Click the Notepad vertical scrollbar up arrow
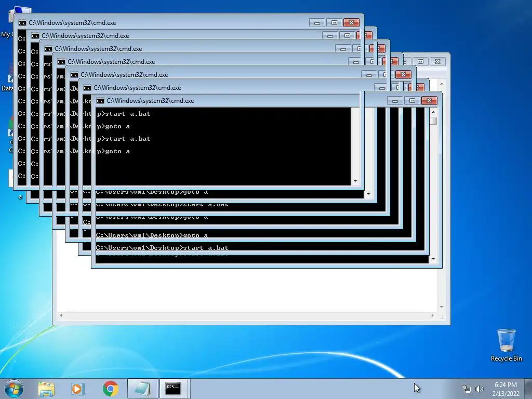The height and width of the screenshot is (399, 532). [x=442, y=83]
